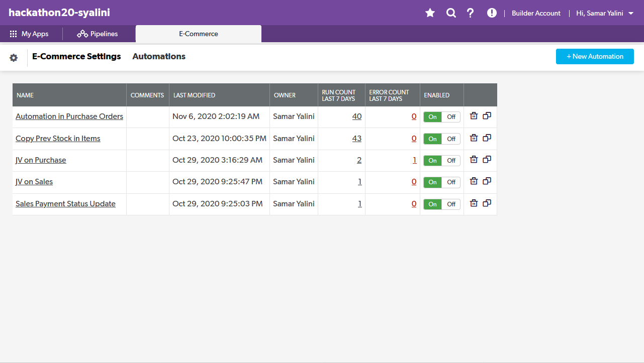
Task: Delete Automation in Purchase Orders
Action: 474,116
